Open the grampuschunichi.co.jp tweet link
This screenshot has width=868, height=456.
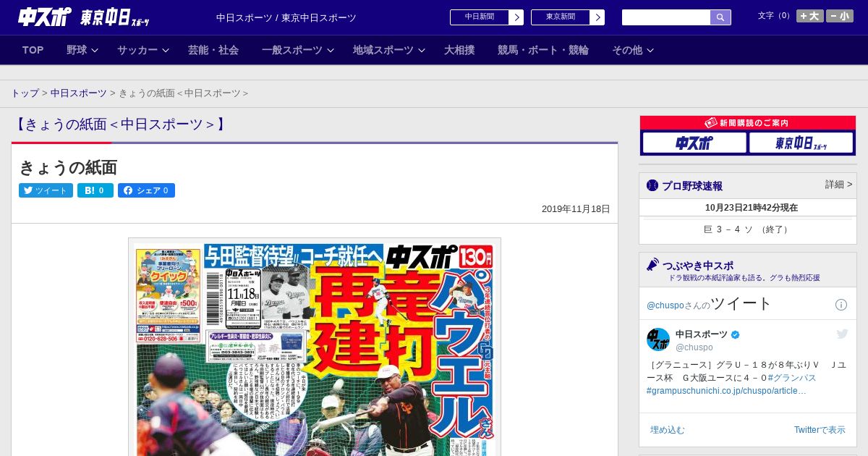click(x=726, y=391)
